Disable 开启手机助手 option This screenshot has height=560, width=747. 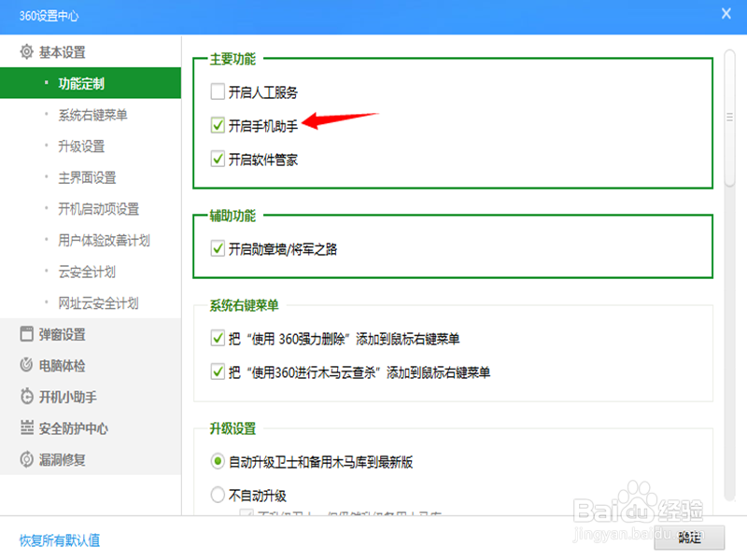[219, 123]
